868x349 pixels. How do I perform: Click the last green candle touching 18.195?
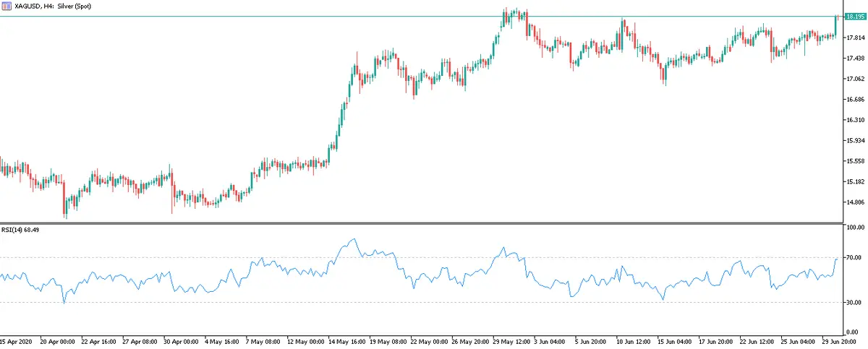836,25
